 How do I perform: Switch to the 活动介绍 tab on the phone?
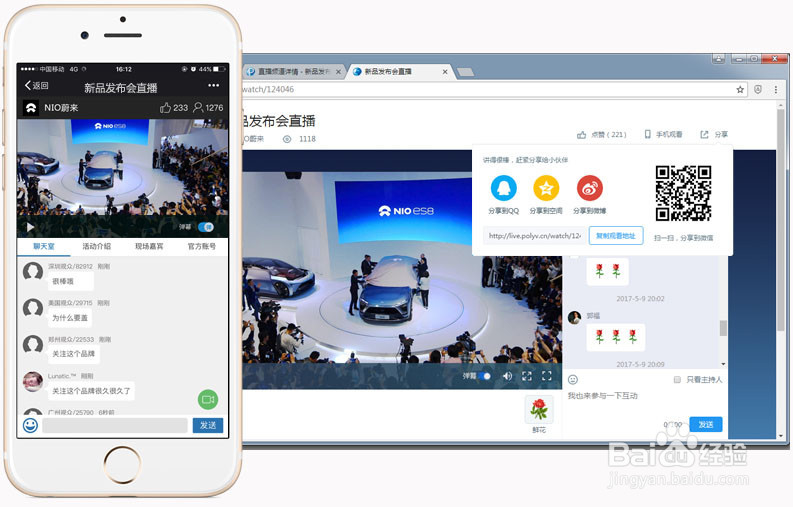97,246
